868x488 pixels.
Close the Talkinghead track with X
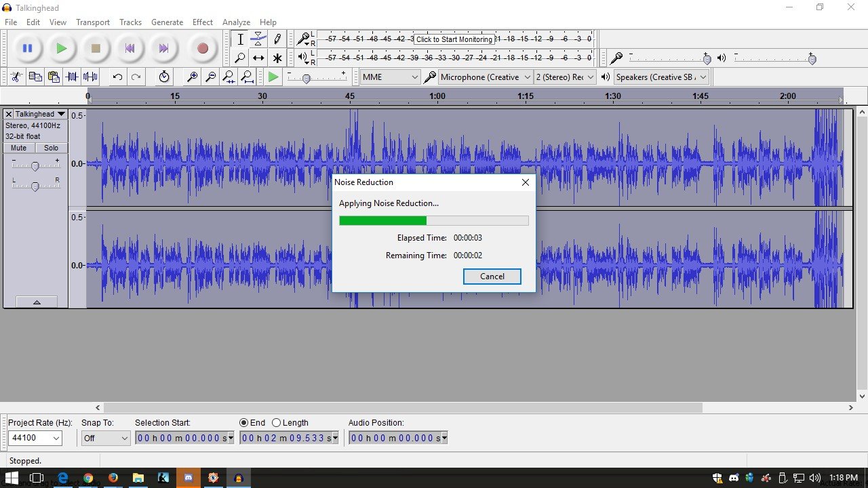pyautogui.click(x=9, y=114)
